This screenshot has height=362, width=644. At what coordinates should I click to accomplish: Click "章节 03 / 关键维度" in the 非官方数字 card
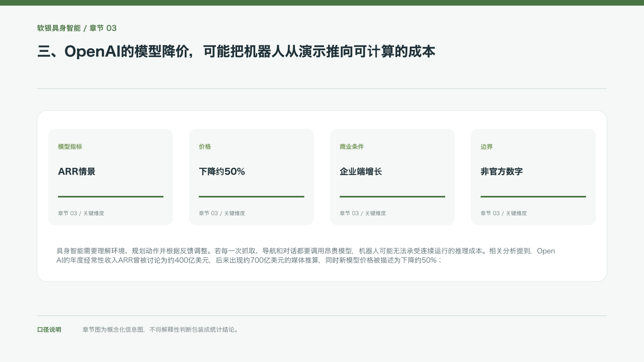(x=504, y=213)
